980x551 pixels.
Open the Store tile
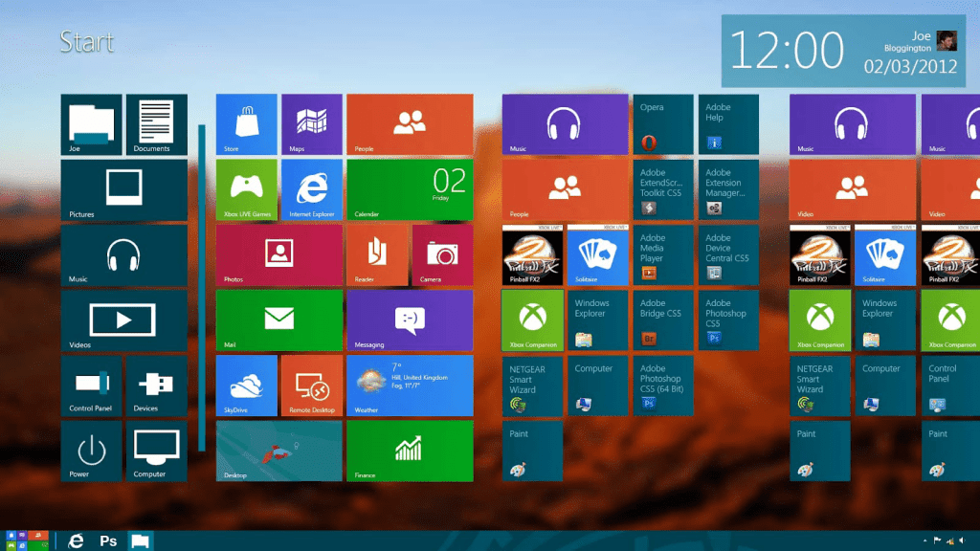246,124
